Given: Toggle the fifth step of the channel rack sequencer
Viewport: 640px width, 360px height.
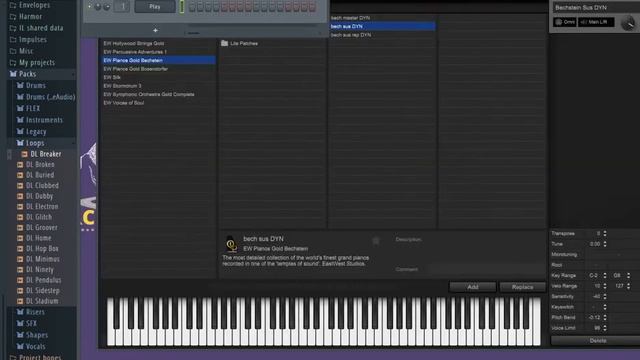Looking at the screenshot, I should (x=224, y=7).
